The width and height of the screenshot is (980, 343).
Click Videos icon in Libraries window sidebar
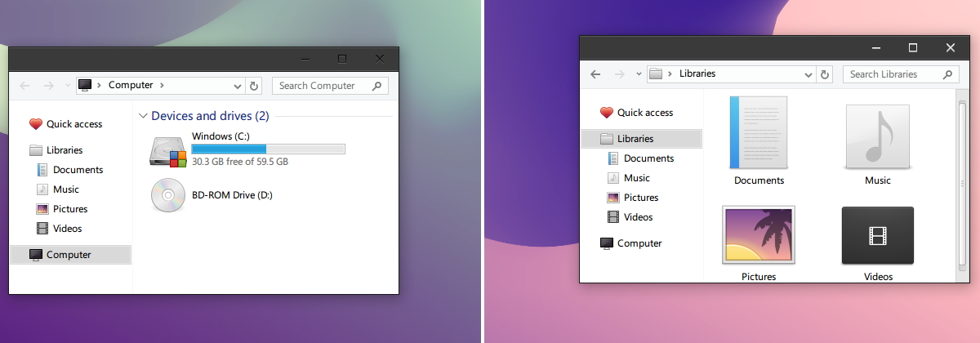pyautogui.click(x=613, y=217)
